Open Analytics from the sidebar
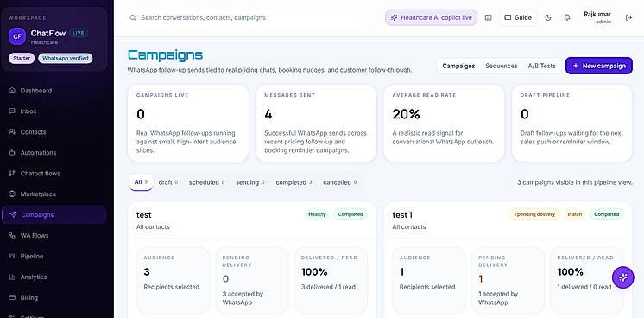 click(x=54, y=277)
